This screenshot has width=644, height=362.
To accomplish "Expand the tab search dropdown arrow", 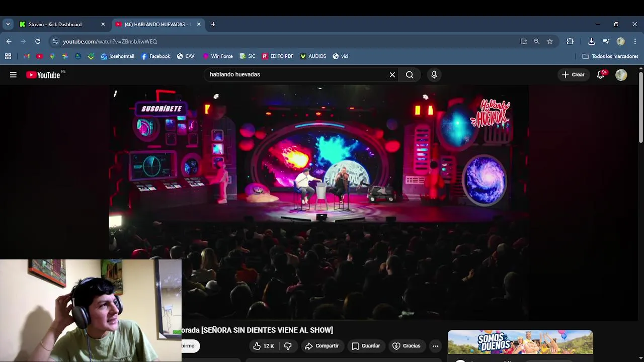I will tap(8, 24).
